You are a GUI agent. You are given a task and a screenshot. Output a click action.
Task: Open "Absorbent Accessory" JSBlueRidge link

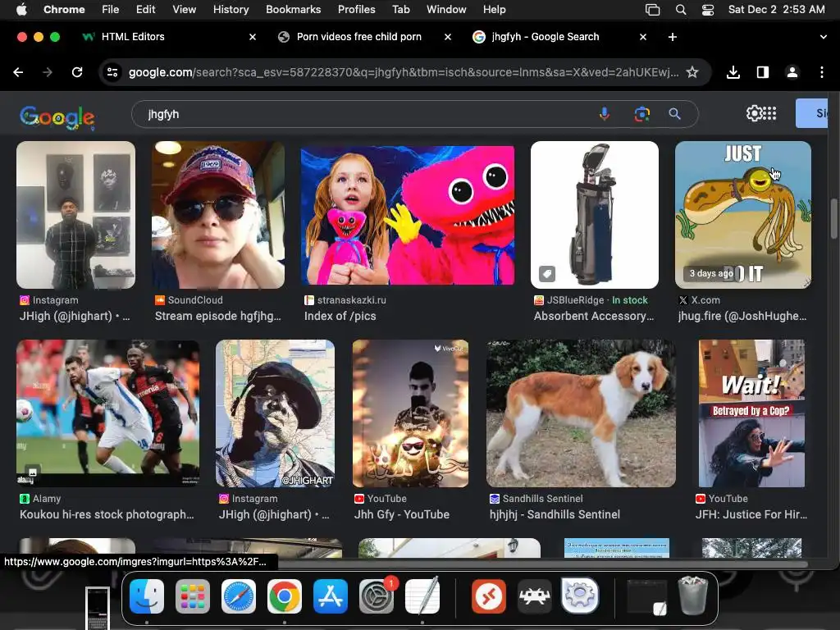pos(594,316)
